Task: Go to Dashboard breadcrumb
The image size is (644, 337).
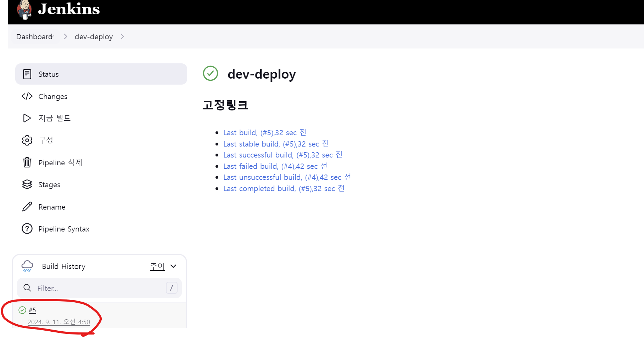Action: pos(34,37)
